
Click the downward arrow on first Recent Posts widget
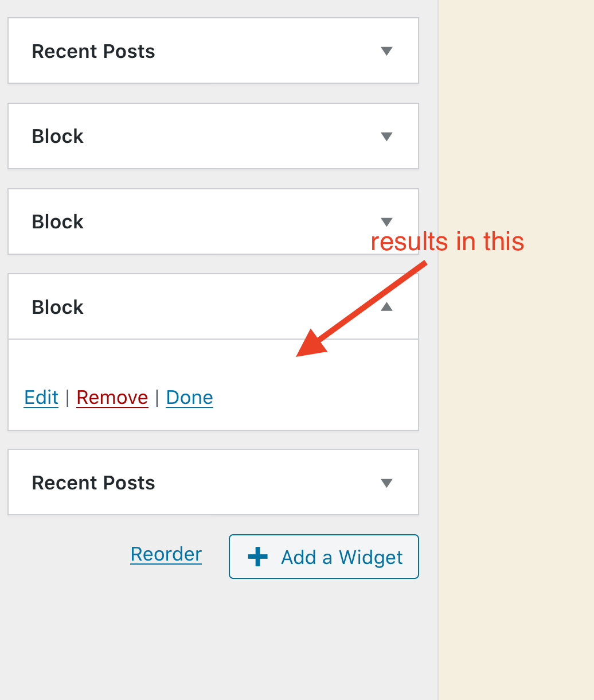(386, 51)
